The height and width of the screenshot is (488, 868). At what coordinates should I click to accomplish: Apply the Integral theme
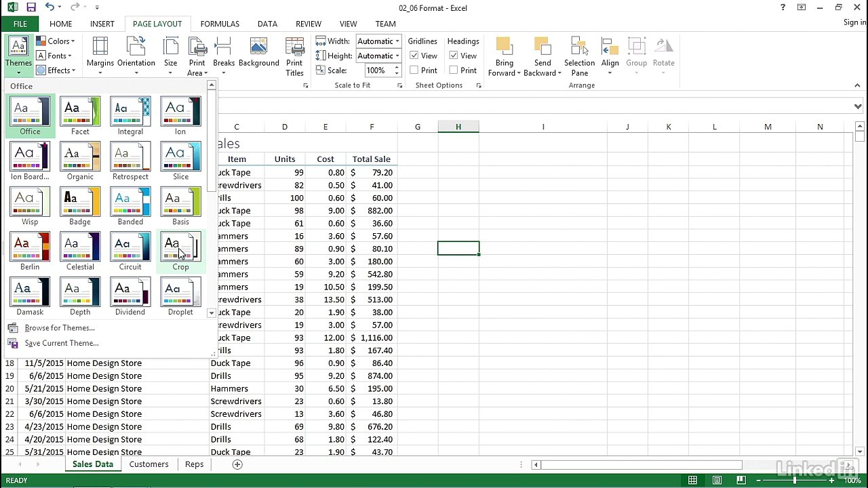click(130, 116)
